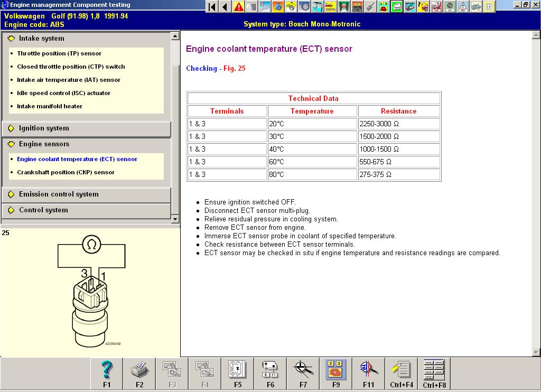Select Crankshaft position (CKP) sensor item

(x=66, y=172)
